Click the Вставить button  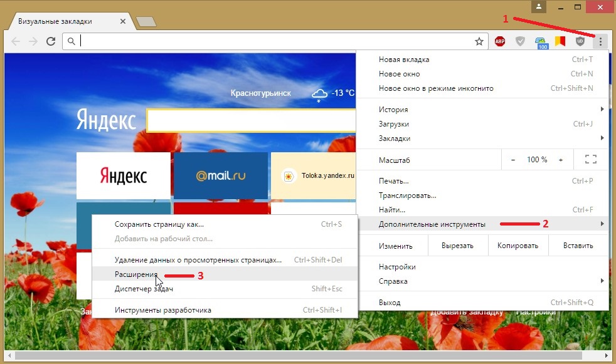578,246
